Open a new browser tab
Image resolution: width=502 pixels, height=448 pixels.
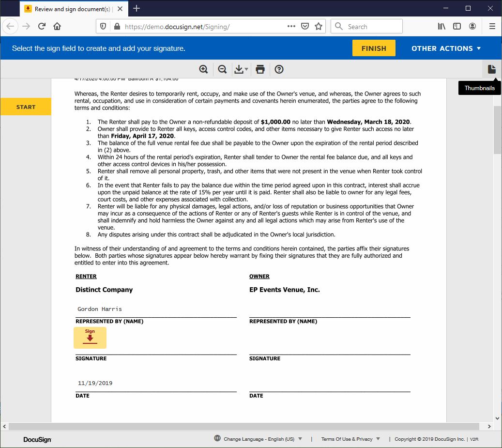click(137, 9)
